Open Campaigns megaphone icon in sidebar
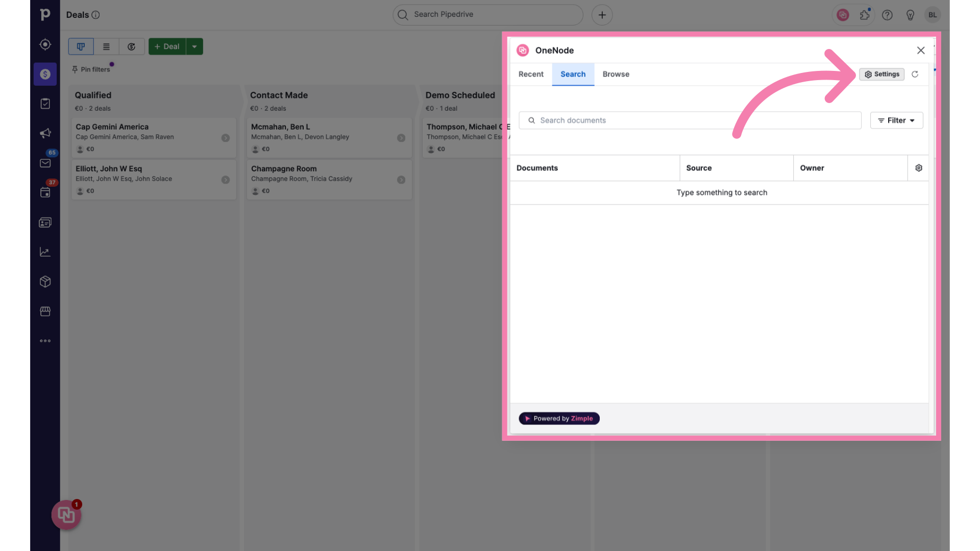Image resolution: width=980 pixels, height=551 pixels. [45, 133]
